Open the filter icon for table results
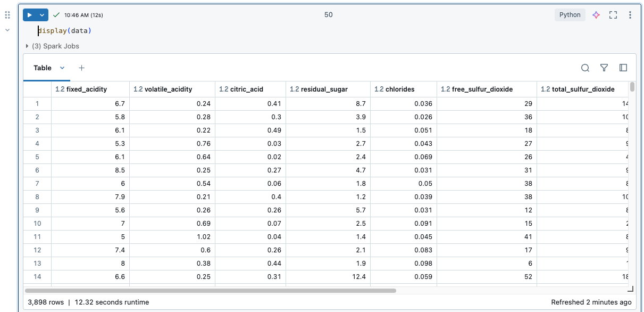 (x=604, y=68)
